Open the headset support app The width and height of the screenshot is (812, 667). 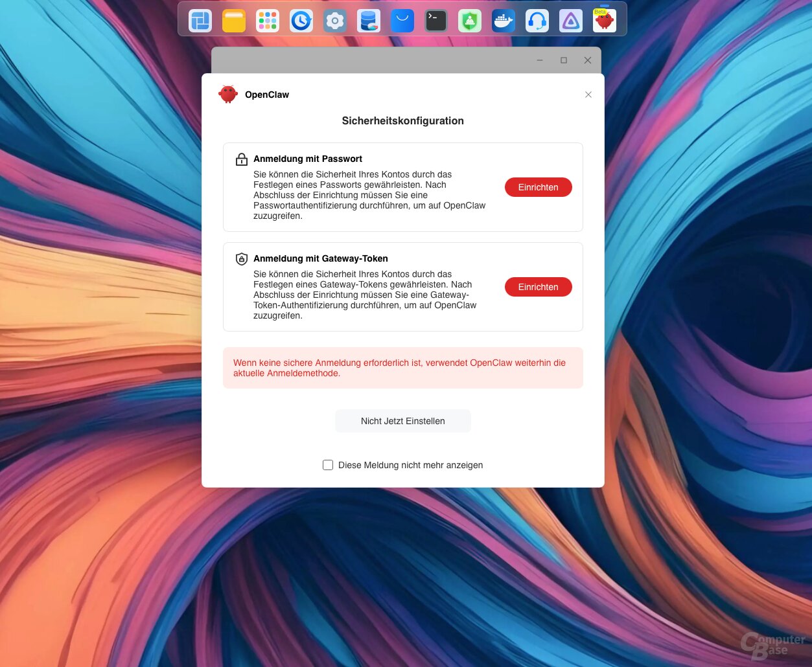pos(537,21)
